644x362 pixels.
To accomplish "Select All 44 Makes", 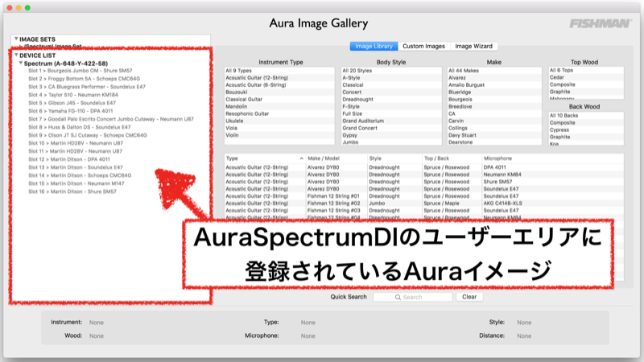I will [494, 71].
